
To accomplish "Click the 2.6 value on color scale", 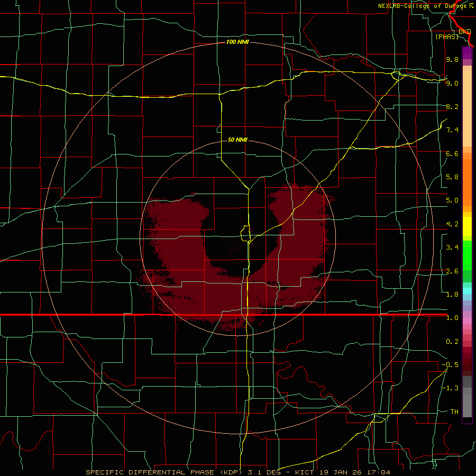I will [x=452, y=271].
